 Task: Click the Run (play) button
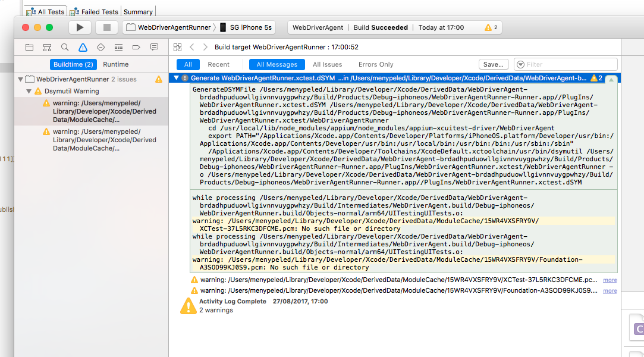80,27
